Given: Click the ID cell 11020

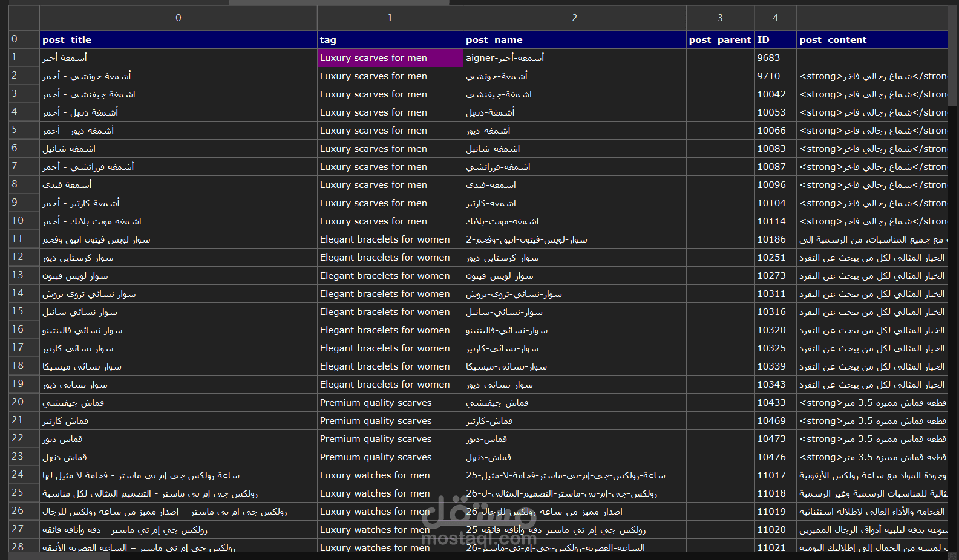Looking at the screenshot, I should (x=776, y=530).
